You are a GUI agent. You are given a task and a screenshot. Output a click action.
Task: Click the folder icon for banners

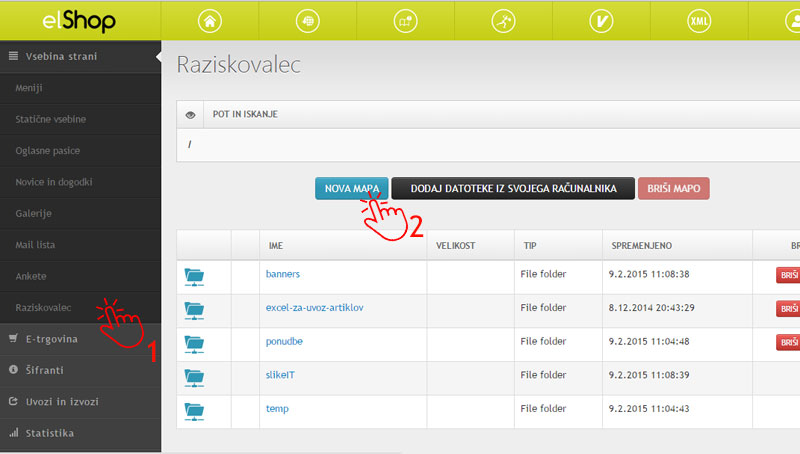(194, 277)
